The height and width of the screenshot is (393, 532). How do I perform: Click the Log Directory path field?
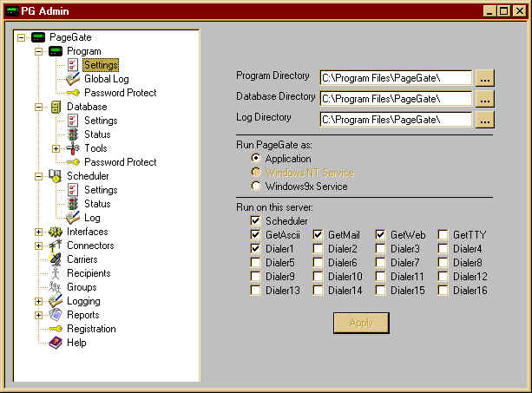coord(396,120)
